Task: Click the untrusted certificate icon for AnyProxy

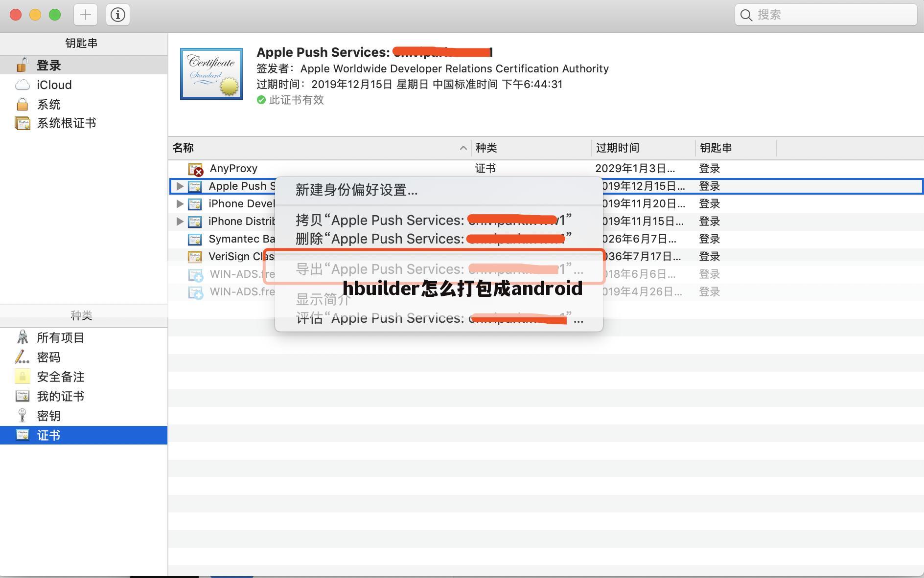Action: pos(196,169)
